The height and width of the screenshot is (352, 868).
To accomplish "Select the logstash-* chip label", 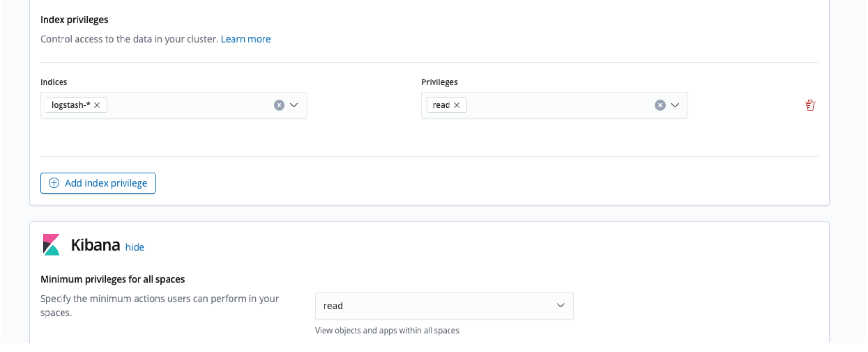I will click(71, 105).
